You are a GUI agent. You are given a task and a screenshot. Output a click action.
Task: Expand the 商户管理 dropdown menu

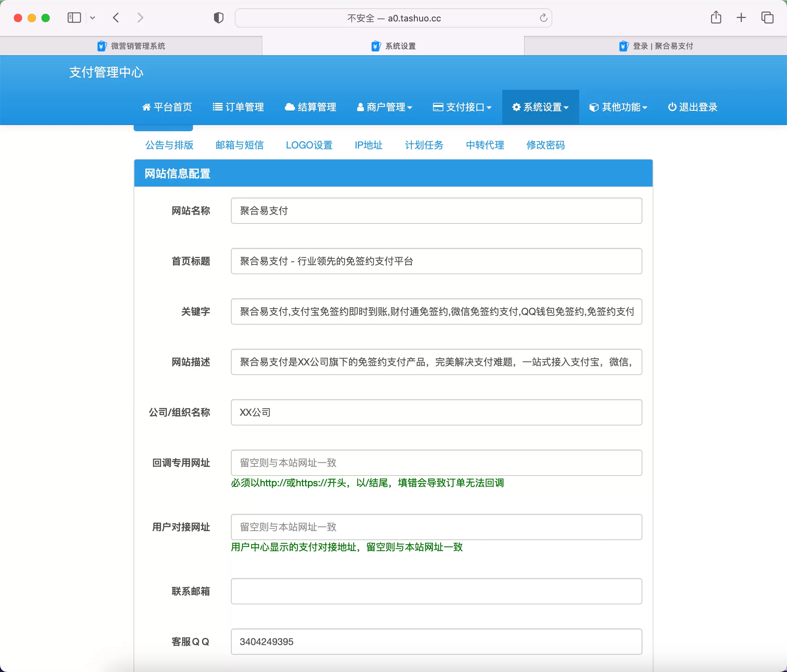coord(385,107)
